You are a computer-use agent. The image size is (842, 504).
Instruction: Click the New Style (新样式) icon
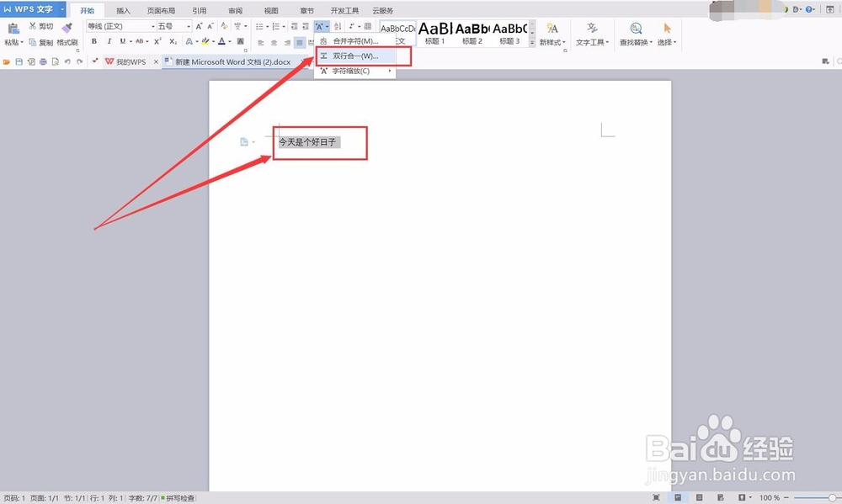tap(552, 29)
